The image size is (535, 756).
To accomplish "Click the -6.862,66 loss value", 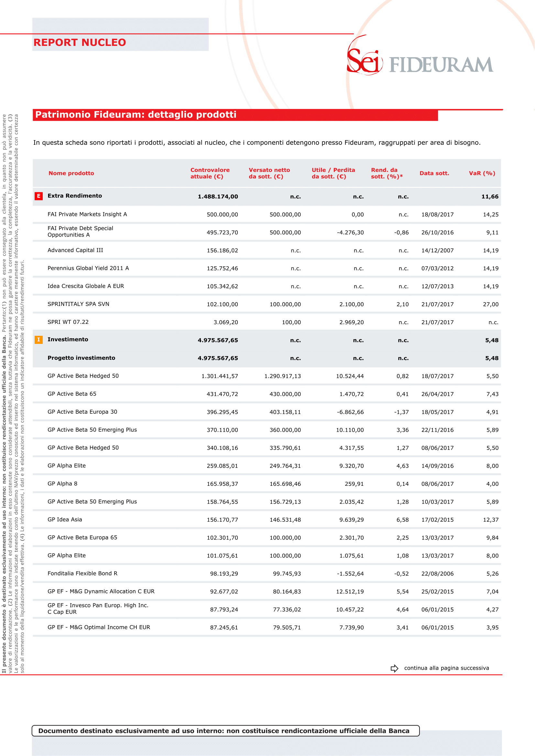I will pyautogui.click(x=351, y=412).
